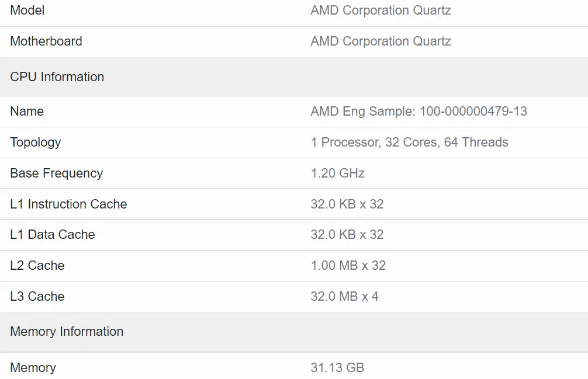This screenshot has height=379, width=588.
Task: Select the 32.0 MB x 4 value
Action: [x=344, y=297]
